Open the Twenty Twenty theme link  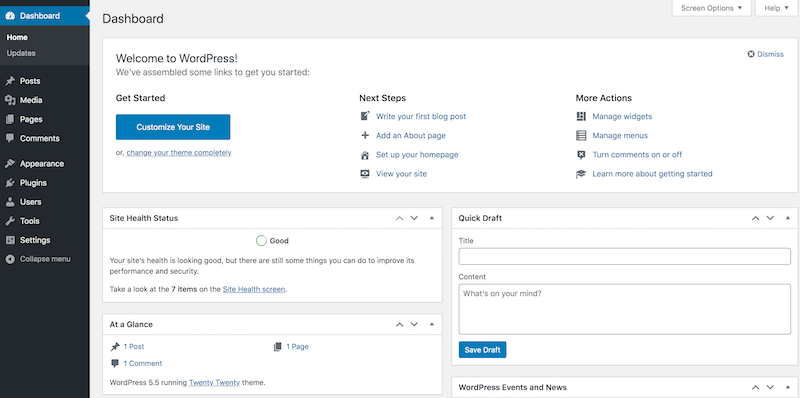(x=214, y=382)
